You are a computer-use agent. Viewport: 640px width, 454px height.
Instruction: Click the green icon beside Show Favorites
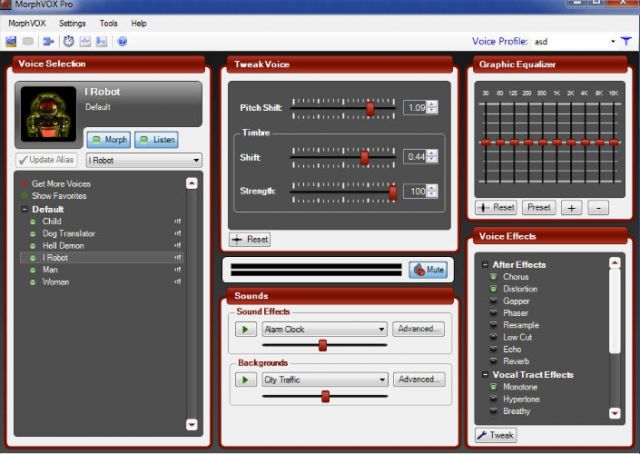pyautogui.click(x=24, y=196)
